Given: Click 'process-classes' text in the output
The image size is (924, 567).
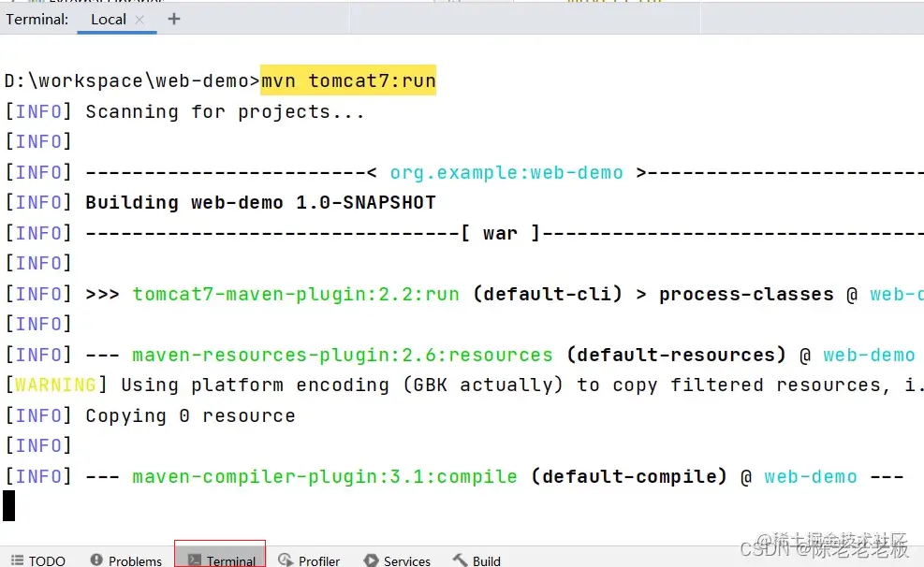Looking at the screenshot, I should [x=746, y=294].
